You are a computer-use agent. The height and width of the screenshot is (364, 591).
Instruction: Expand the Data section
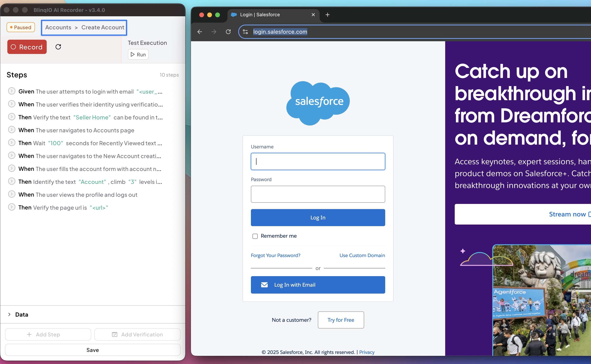pyautogui.click(x=9, y=314)
